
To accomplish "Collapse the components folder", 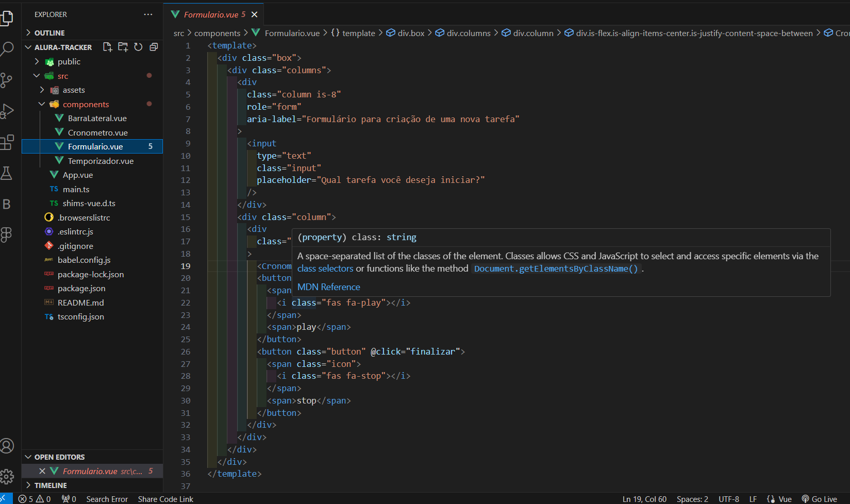I will point(92,104).
